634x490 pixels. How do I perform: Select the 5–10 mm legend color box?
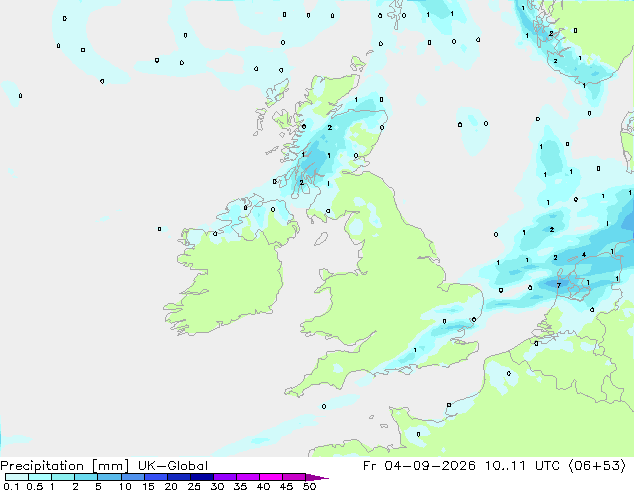[109, 477]
